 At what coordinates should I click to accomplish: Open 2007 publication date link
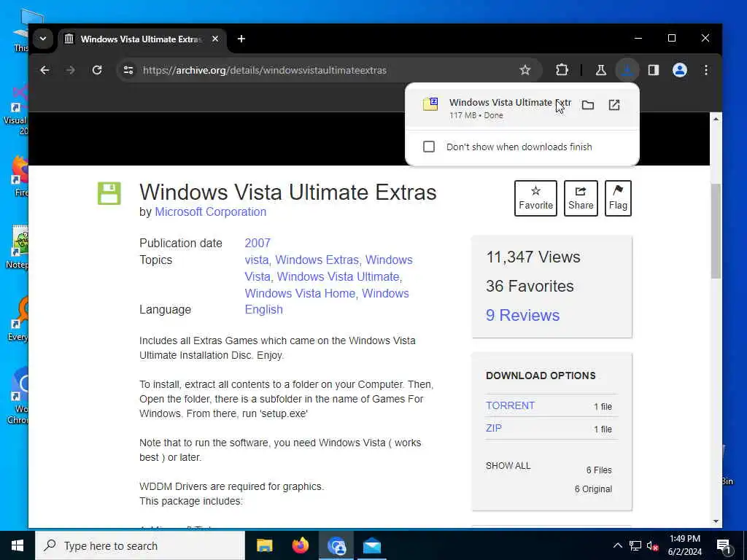(258, 243)
